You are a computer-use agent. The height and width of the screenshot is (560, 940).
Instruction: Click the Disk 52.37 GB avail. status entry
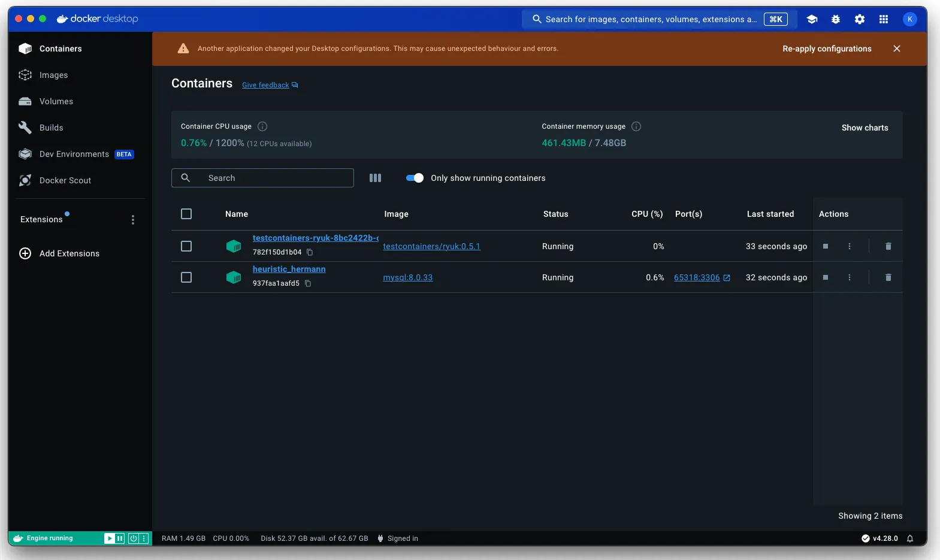pyautogui.click(x=315, y=538)
